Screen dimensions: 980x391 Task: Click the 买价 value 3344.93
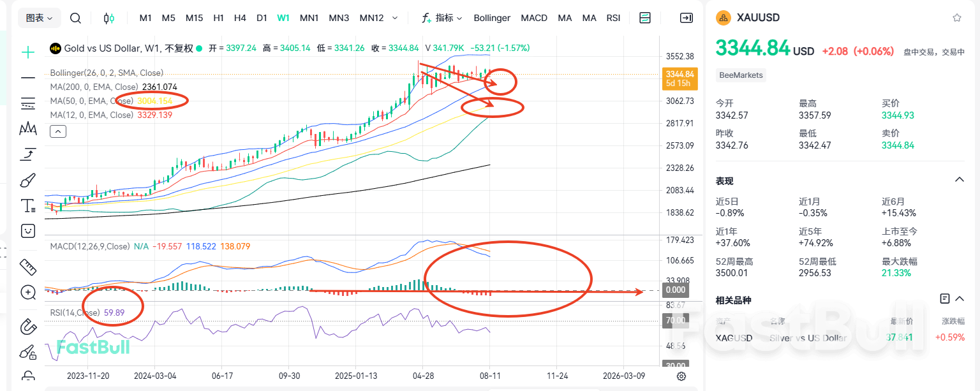[898, 115]
